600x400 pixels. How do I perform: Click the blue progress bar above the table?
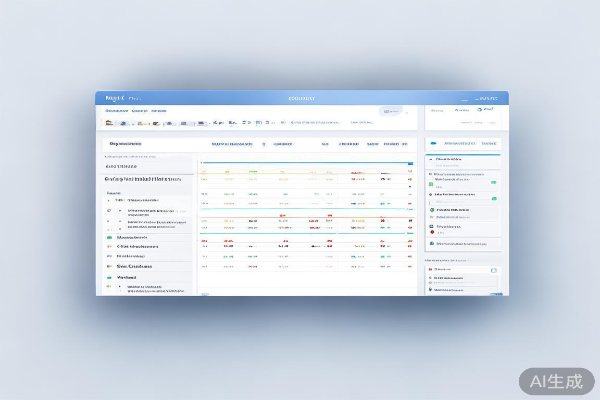(x=305, y=162)
